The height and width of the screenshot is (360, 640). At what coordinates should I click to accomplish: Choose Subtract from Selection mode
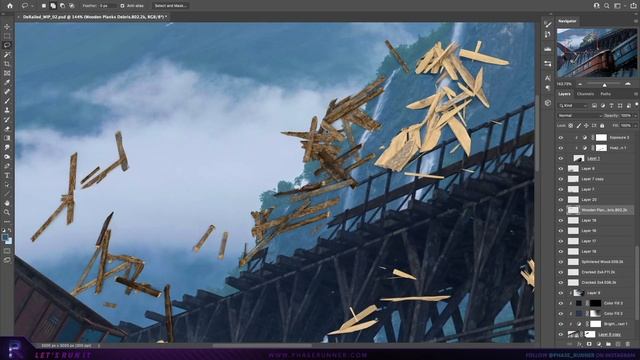point(62,6)
